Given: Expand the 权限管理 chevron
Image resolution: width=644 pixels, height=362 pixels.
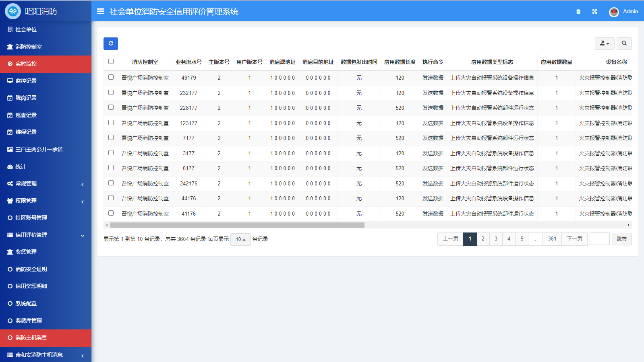Looking at the screenshot, I should [x=83, y=202].
